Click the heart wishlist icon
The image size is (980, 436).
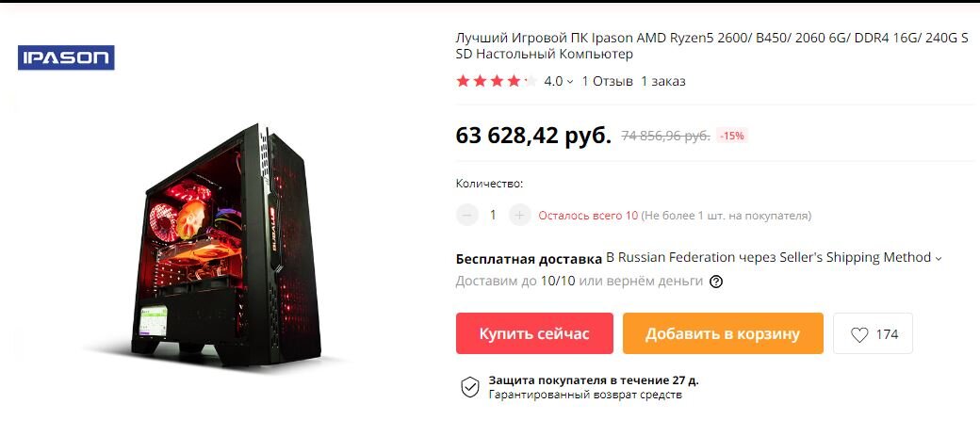859,335
